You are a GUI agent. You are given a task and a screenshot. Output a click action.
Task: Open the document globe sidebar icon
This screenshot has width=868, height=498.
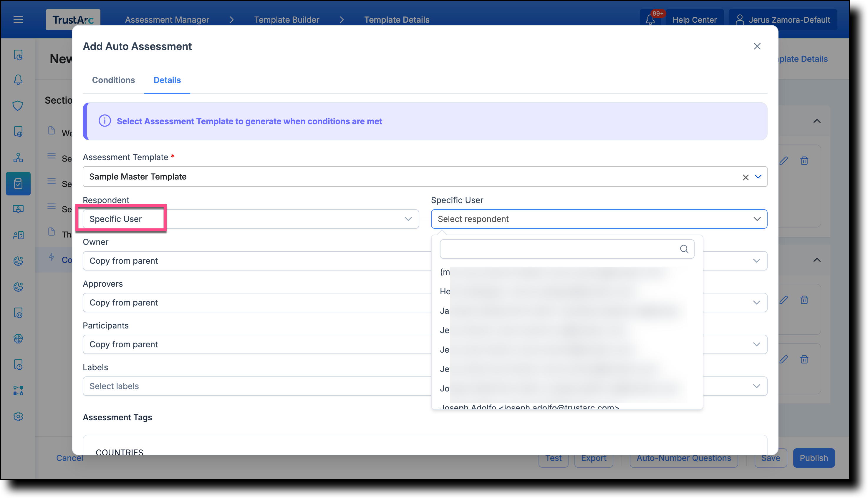click(x=18, y=132)
